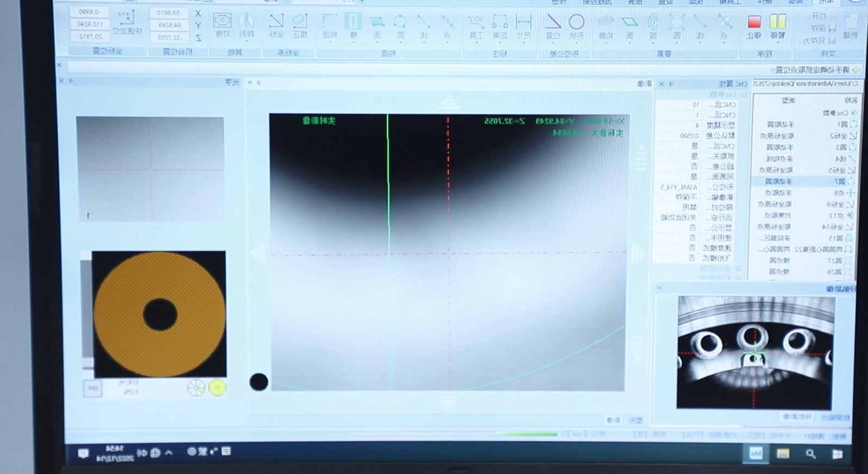The image size is (868, 474).
Task: Switch to the 导航影像 bottom tab
Action: (797, 417)
